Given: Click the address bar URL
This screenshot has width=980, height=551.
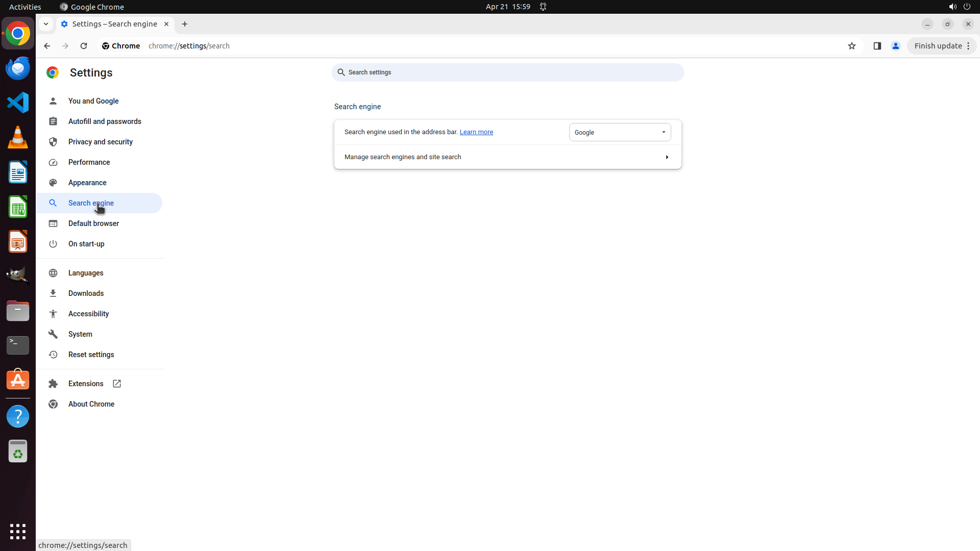Looking at the screenshot, I should coord(306,46).
